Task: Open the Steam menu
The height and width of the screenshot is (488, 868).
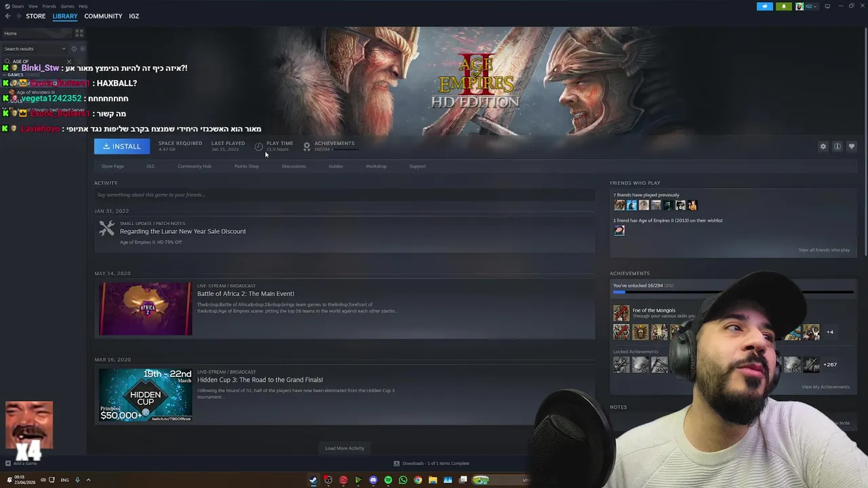Action: pos(18,6)
